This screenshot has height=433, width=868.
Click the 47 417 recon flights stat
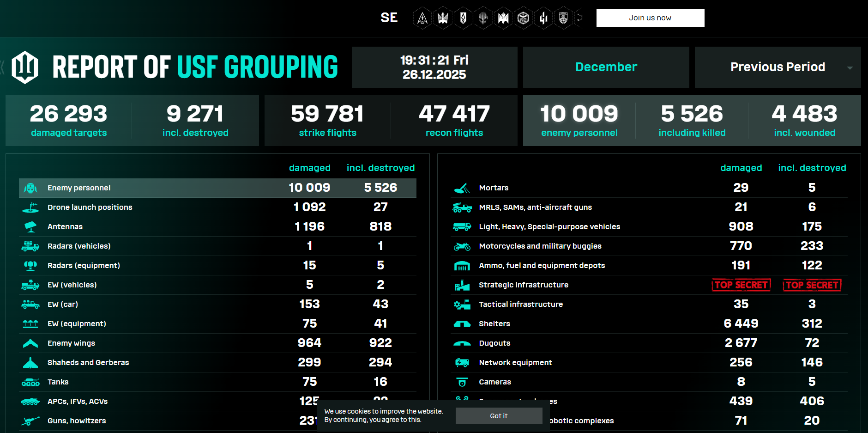454,121
